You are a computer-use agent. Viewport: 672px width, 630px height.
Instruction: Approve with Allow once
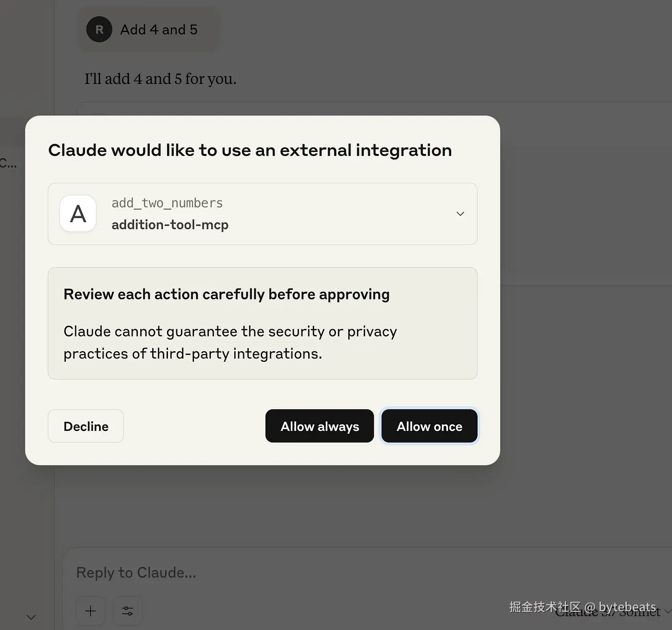430,426
